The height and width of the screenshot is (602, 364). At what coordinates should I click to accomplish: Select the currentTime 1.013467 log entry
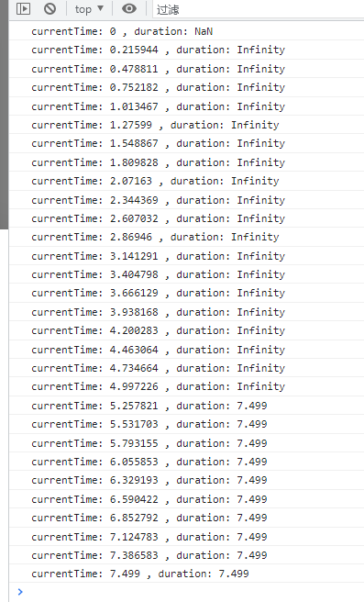186,106
